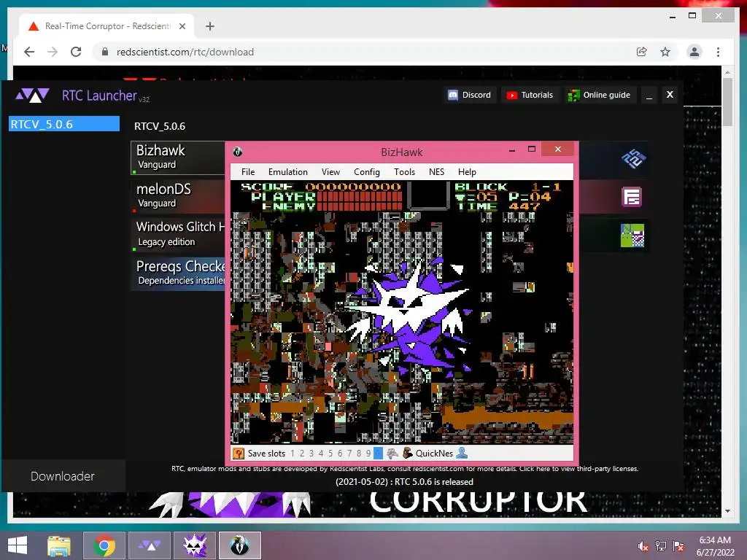Open Windows Glitch Harvester Legacy edition

178,234
